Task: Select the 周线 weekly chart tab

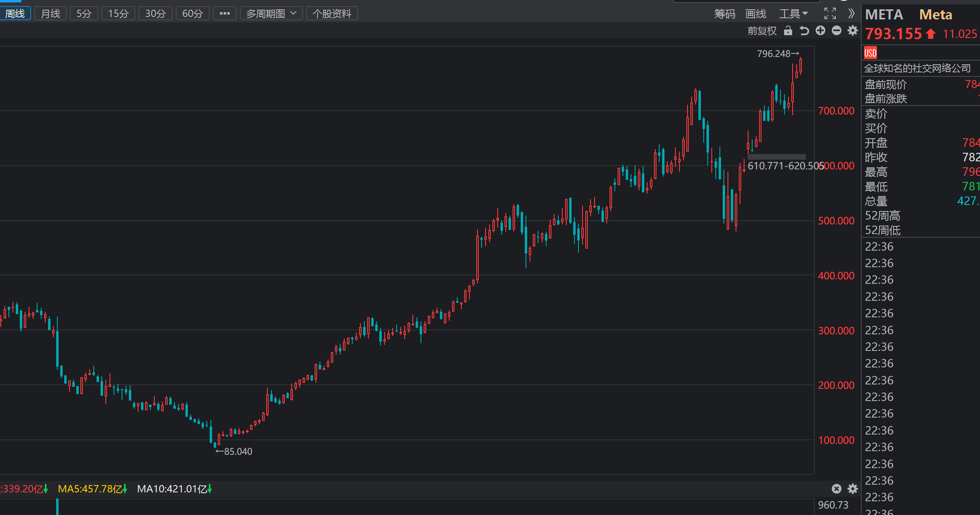Action: tap(15, 14)
